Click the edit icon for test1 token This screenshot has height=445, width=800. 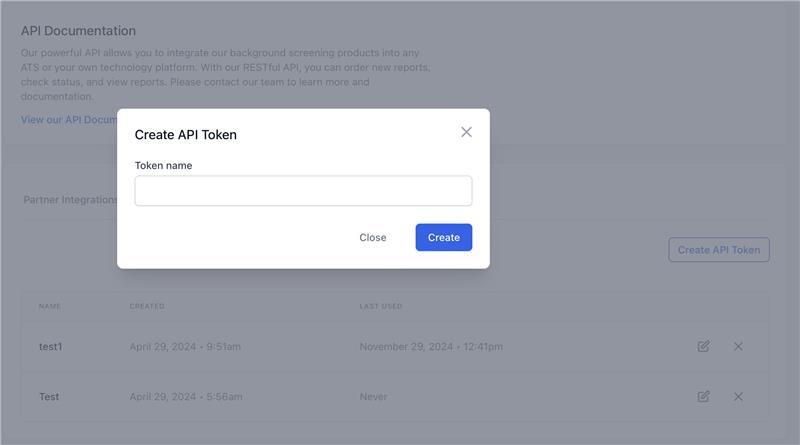coord(704,346)
